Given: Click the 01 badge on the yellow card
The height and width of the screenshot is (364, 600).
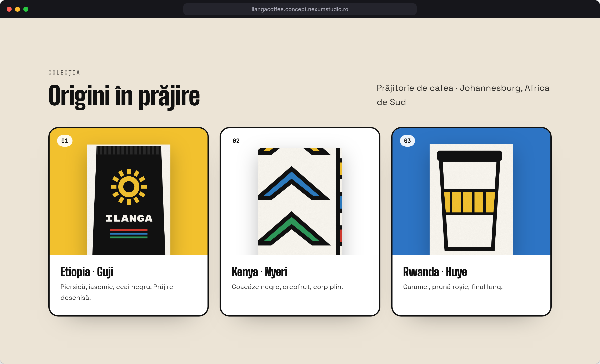Looking at the screenshot, I should point(65,141).
